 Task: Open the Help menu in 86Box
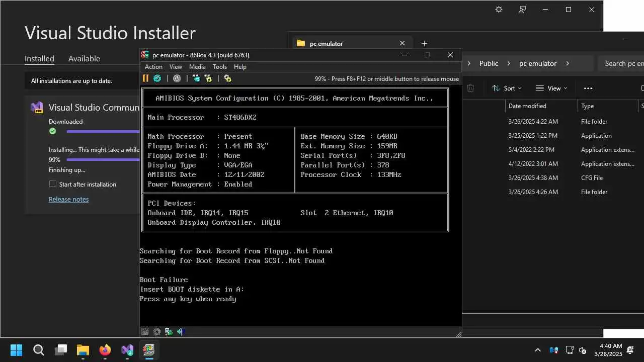pyautogui.click(x=240, y=67)
